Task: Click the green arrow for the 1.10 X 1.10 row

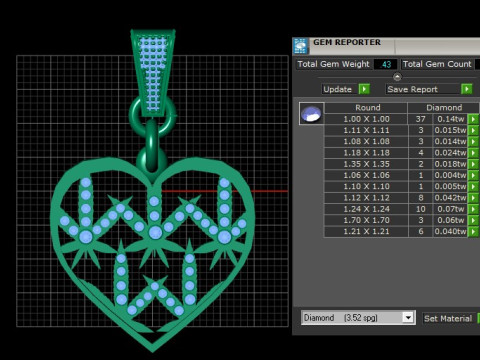Action: tap(473, 187)
